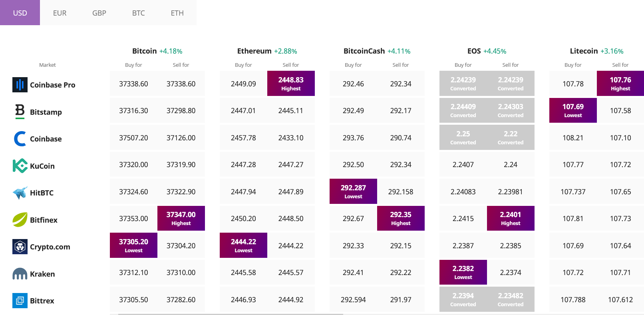Click the lowest Bitcoin buy price 37305.20
644x315 pixels.
[x=133, y=245]
